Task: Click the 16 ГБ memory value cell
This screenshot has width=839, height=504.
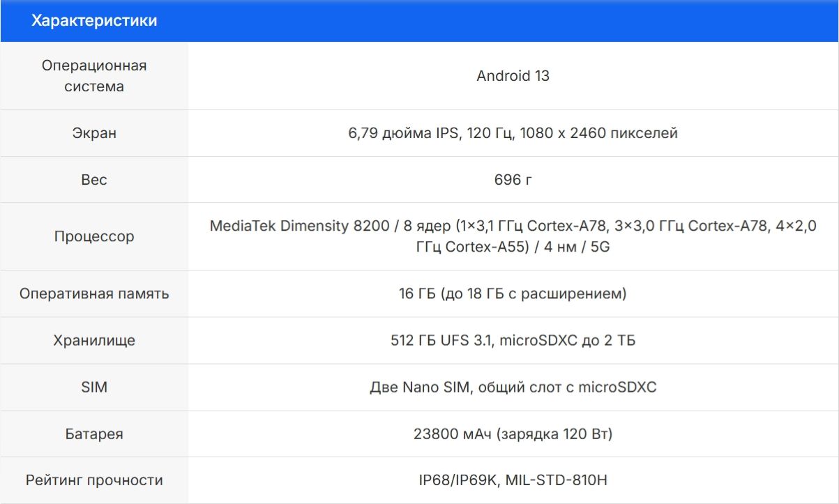Action: point(513,294)
